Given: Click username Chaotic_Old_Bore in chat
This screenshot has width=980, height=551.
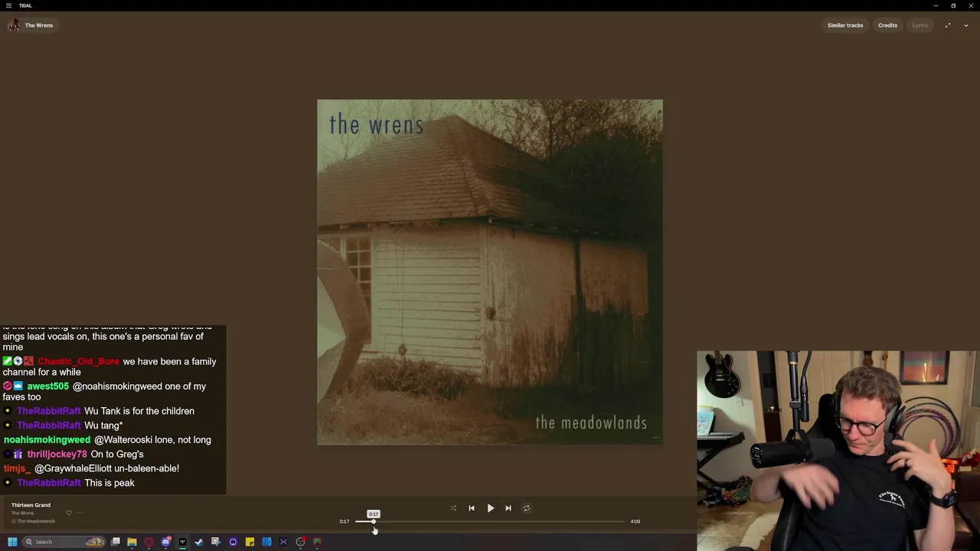Looking at the screenshot, I should 78,361.
